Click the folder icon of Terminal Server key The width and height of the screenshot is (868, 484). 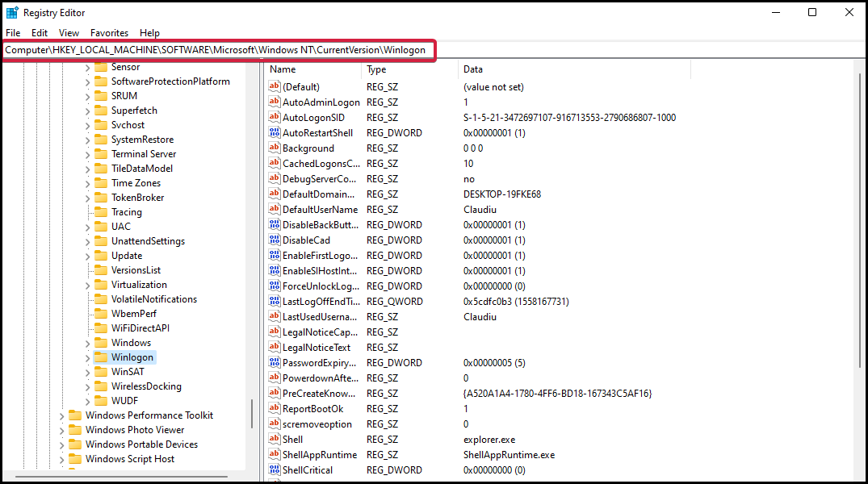coord(101,154)
